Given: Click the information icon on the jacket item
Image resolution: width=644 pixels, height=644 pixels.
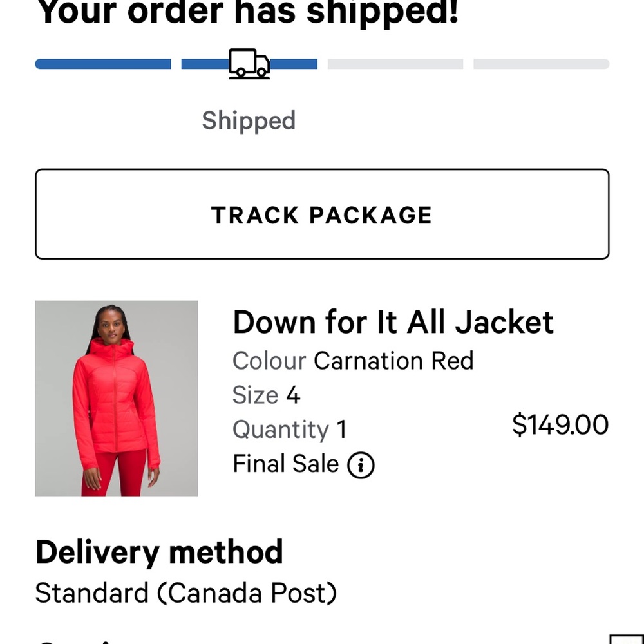Looking at the screenshot, I should pyautogui.click(x=361, y=465).
